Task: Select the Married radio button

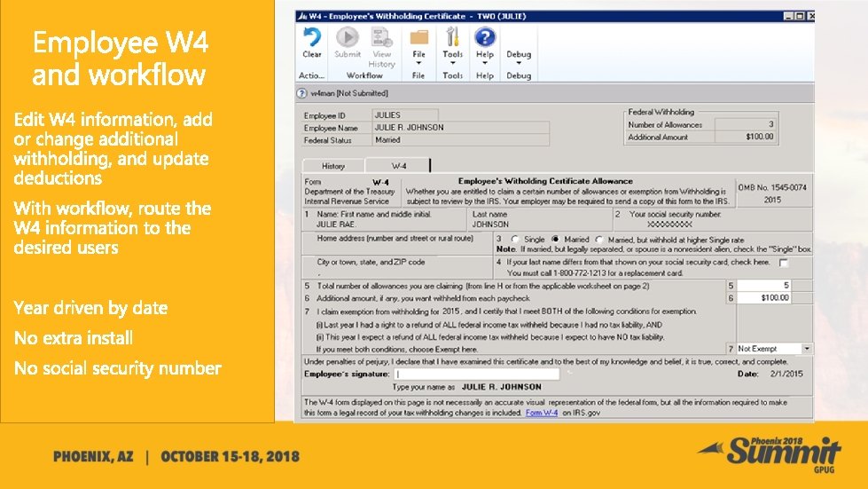Action: click(x=555, y=240)
